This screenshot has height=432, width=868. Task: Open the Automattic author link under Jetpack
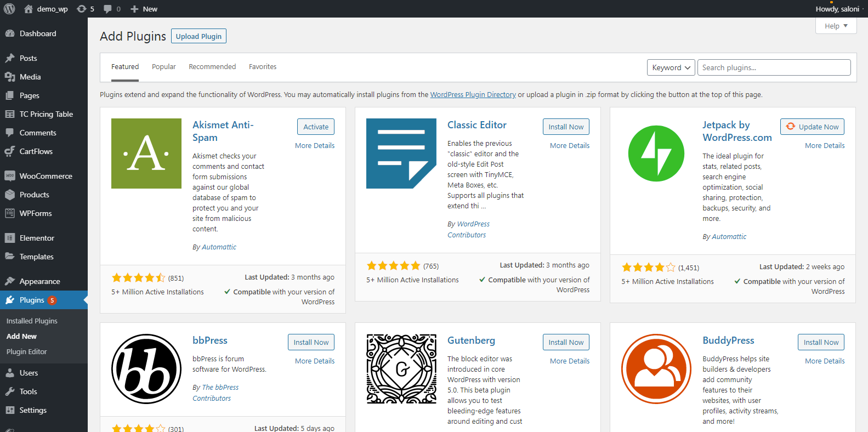tap(729, 236)
